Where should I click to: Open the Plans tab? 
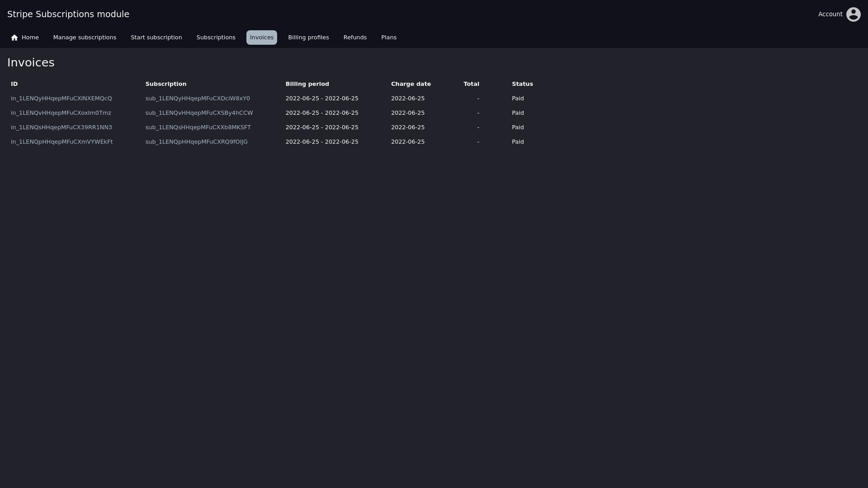388,38
